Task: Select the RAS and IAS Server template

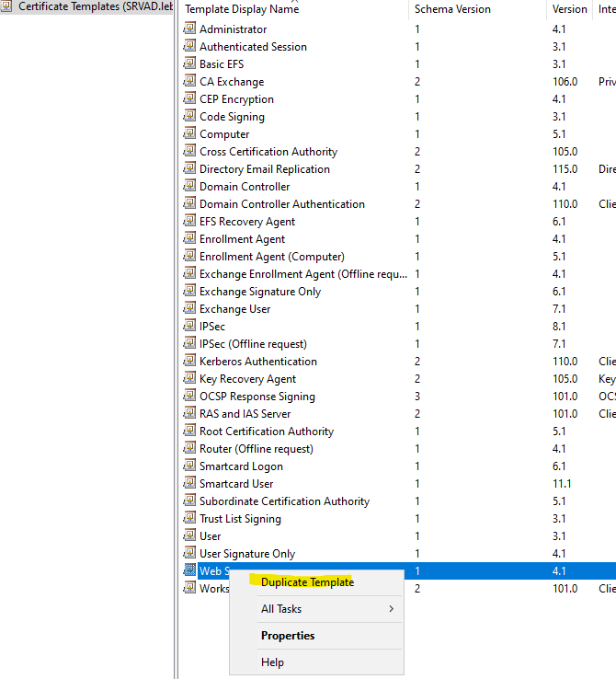Action: [245, 414]
